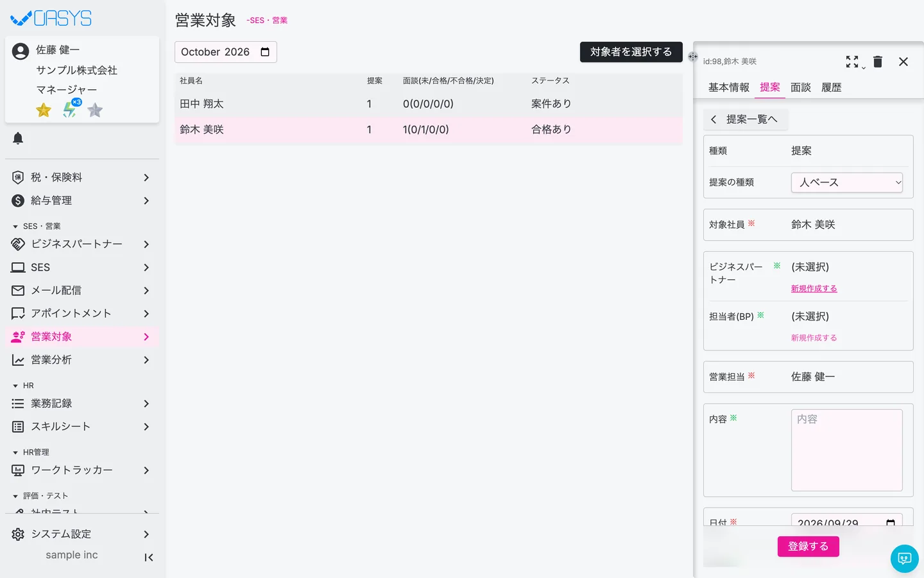
Task: Delete the proposal with the trash icon
Action: (x=878, y=62)
